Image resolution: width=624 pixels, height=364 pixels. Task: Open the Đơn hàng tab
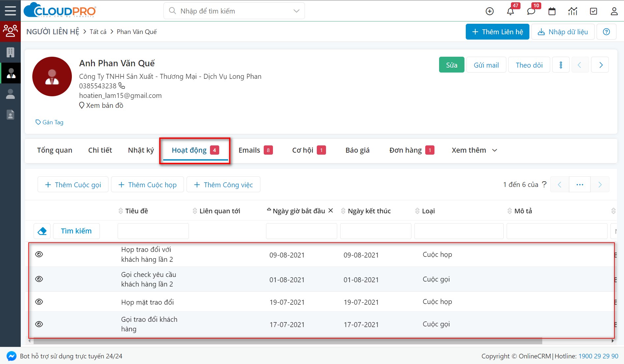(412, 150)
